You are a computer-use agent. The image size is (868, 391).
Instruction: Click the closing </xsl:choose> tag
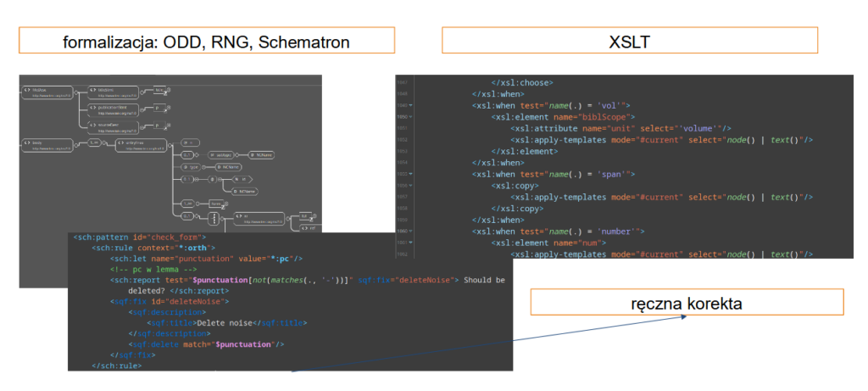click(x=521, y=82)
